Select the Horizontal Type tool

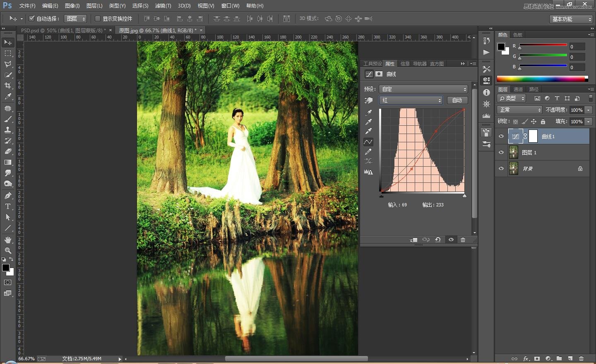(8, 206)
